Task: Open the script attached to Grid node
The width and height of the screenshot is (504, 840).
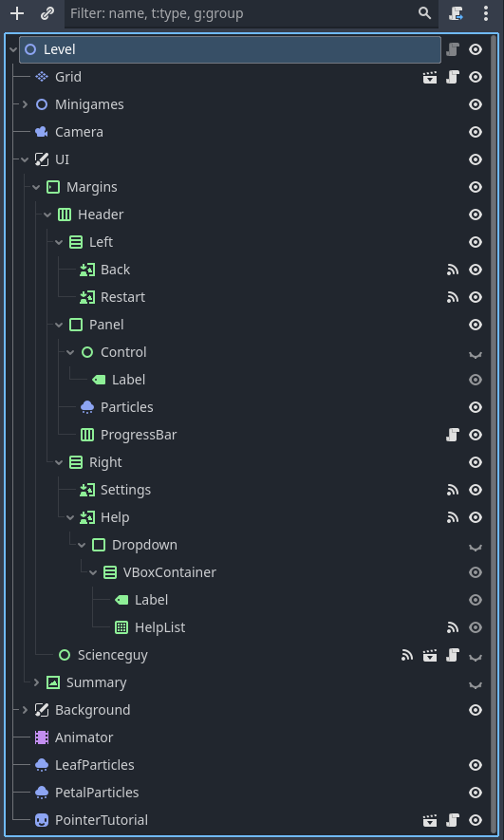Action: coord(453,77)
